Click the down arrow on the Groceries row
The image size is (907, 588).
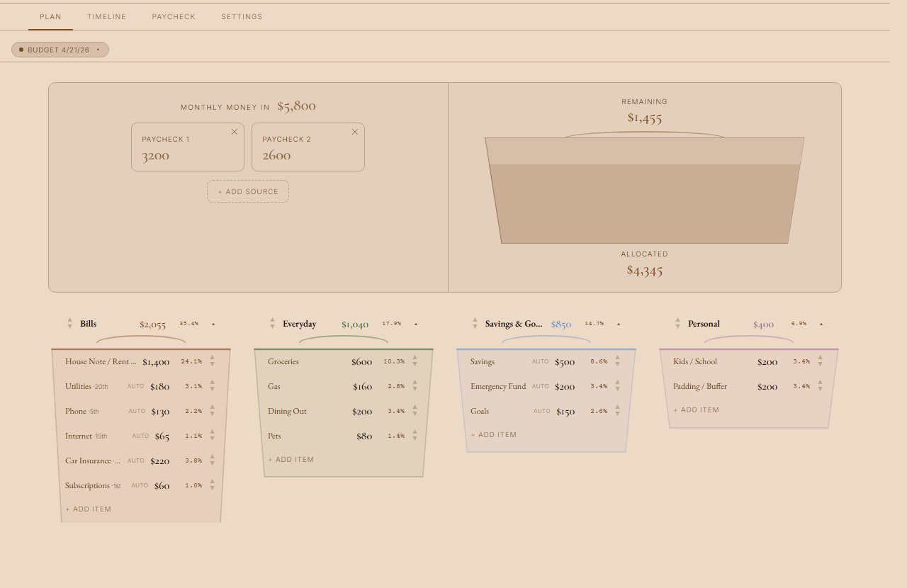coord(415,365)
